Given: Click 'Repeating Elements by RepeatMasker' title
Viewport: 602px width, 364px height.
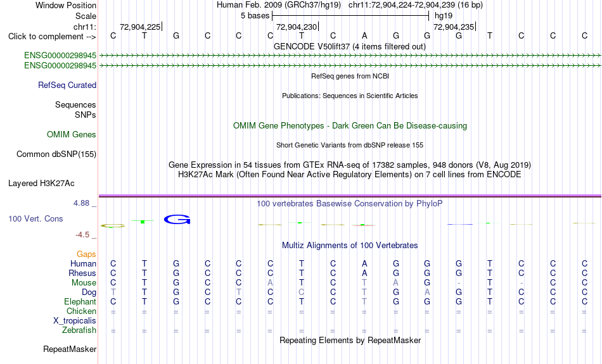Looking at the screenshot, I should pyautogui.click(x=350, y=340).
